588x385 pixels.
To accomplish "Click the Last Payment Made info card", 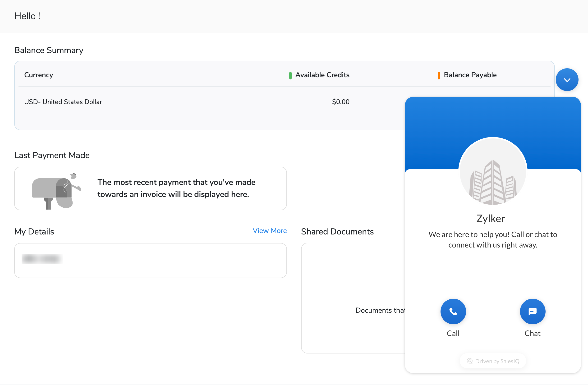I will (151, 188).
